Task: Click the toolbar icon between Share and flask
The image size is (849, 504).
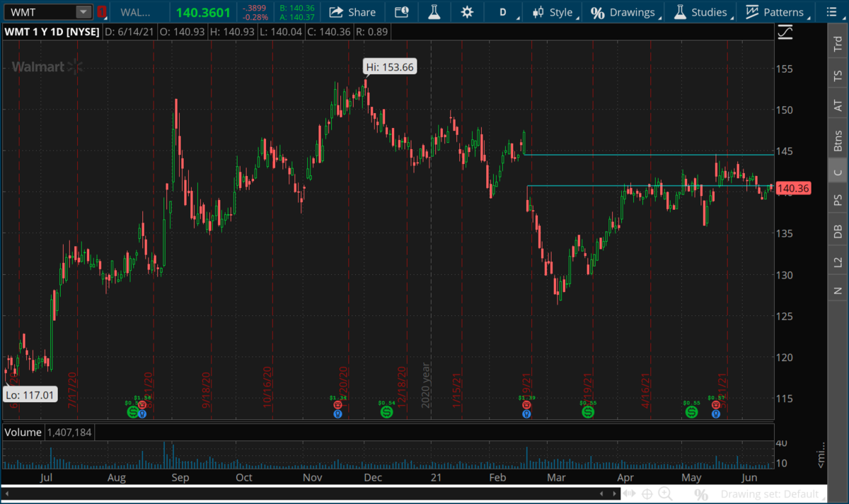Action: (401, 12)
